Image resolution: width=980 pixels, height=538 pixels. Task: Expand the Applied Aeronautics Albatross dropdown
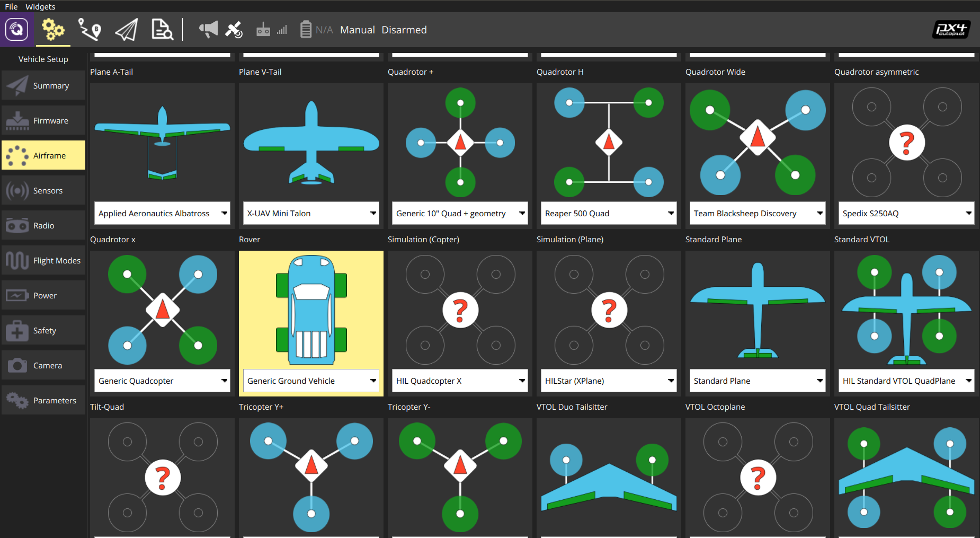162,213
